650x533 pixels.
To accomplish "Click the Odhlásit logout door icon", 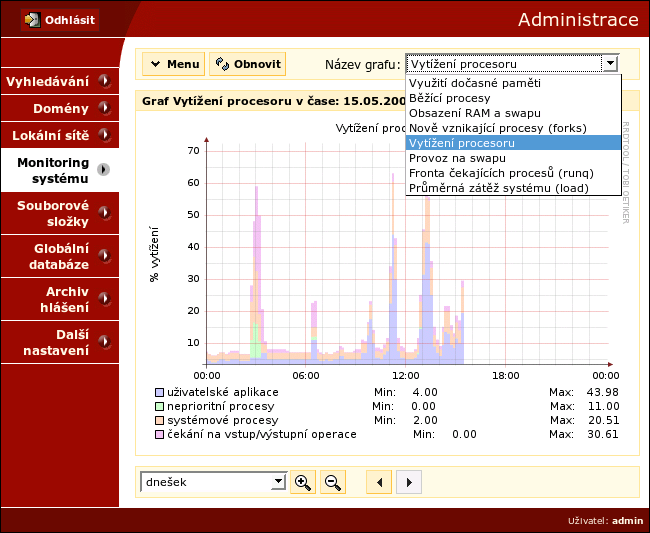I will pyautogui.click(x=32, y=20).
